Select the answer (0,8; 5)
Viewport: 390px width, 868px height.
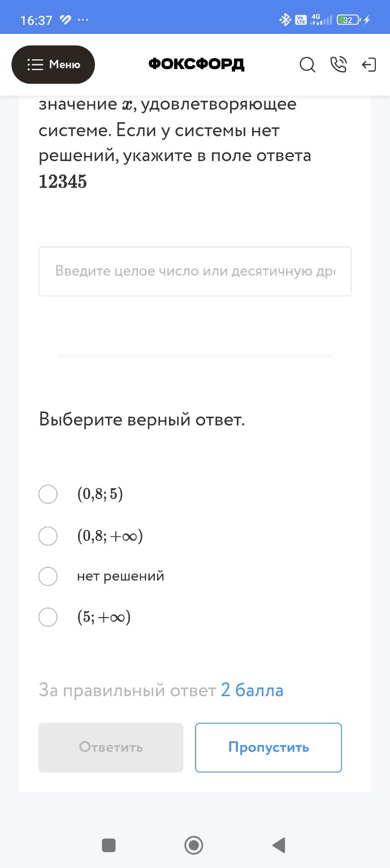click(x=48, y=494)
